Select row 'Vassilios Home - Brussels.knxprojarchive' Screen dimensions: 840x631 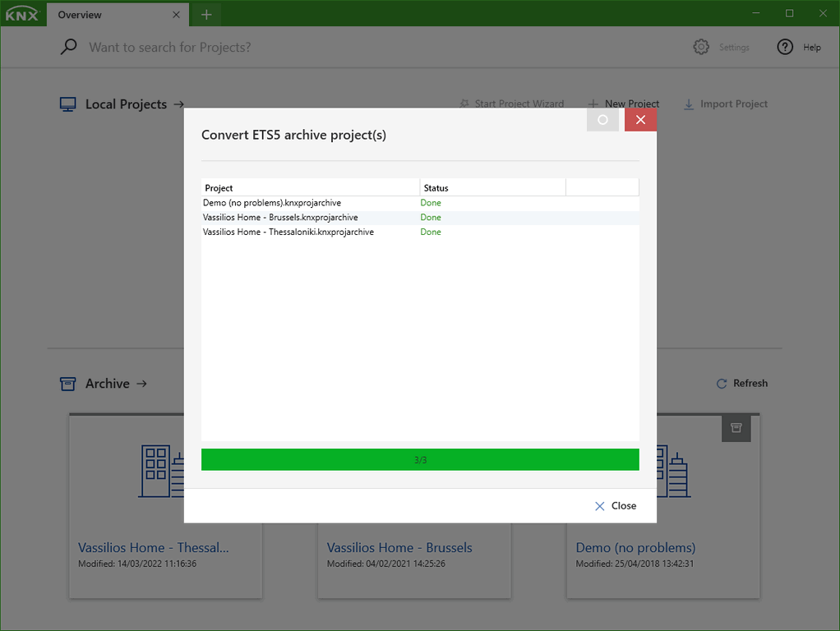point(420,218)
